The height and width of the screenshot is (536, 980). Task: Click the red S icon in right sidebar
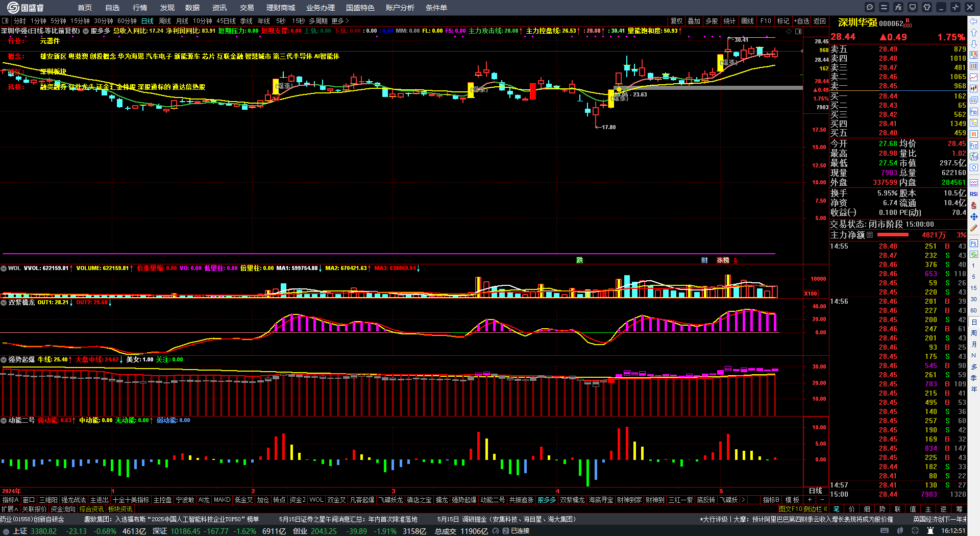[x=974, y=205]
